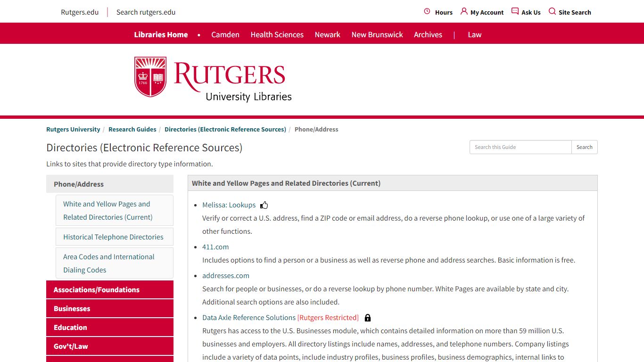
Task: Select Health Sciences in the navigation bar
Action: 277,34
